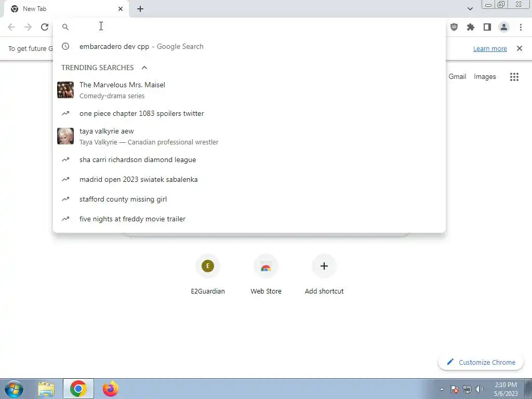532x399 pixels.
Task: Click the Taya Valkyrie thumbnail image
Action: pos(65,136)
